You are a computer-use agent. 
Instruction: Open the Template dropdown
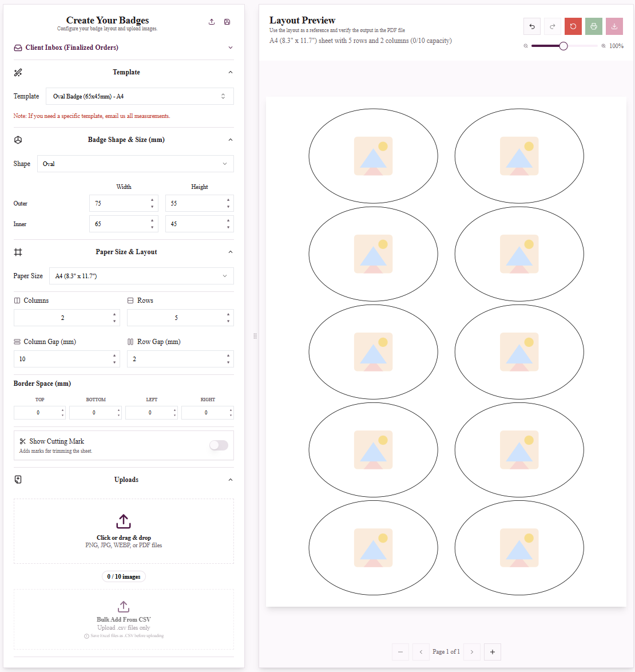click(140, 96)
